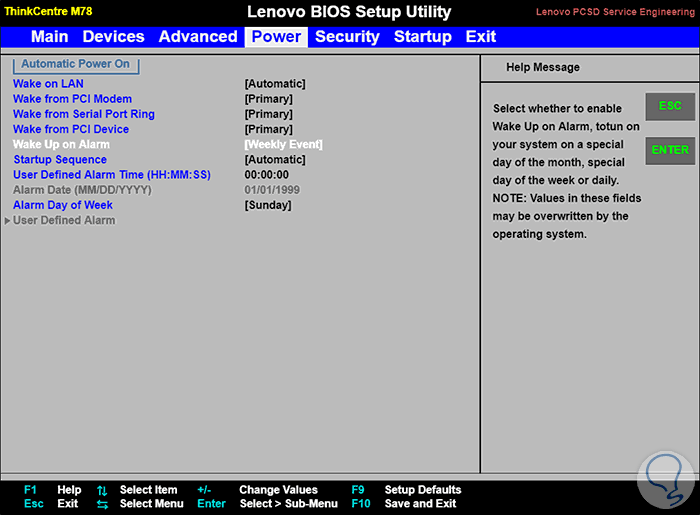
Task: Click F10 Save and Exit
Action: pyautogui.click(x=404, y=504)
